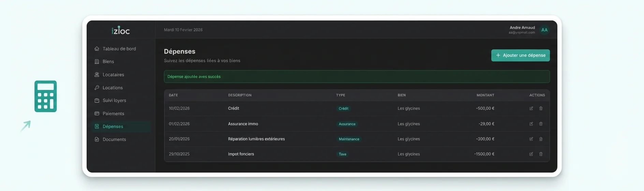Click the Maintenance type badge
The width and height of the screenshot is (644, 191).
click(x=349, y=139)
